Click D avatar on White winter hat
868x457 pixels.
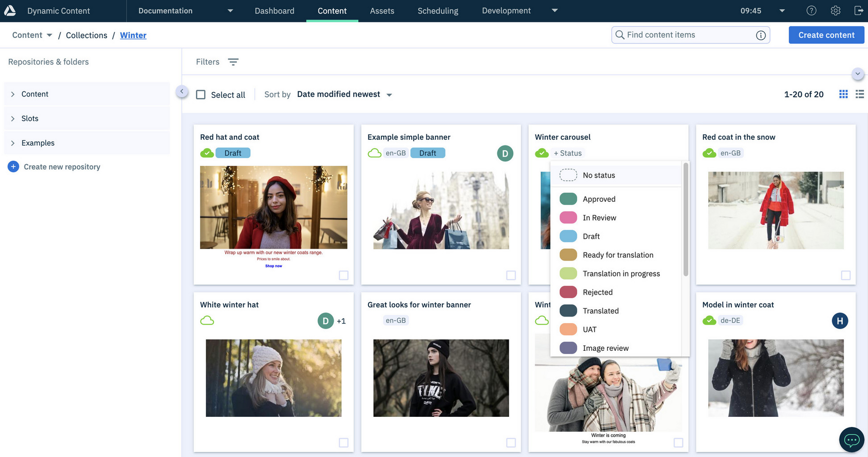pyautogui.click(x=325, y=321)
